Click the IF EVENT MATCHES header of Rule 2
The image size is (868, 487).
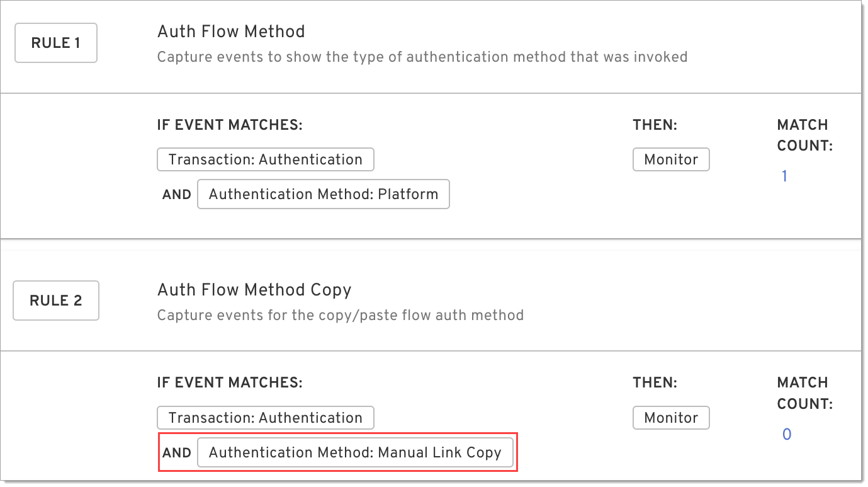[x=230, y=382]
